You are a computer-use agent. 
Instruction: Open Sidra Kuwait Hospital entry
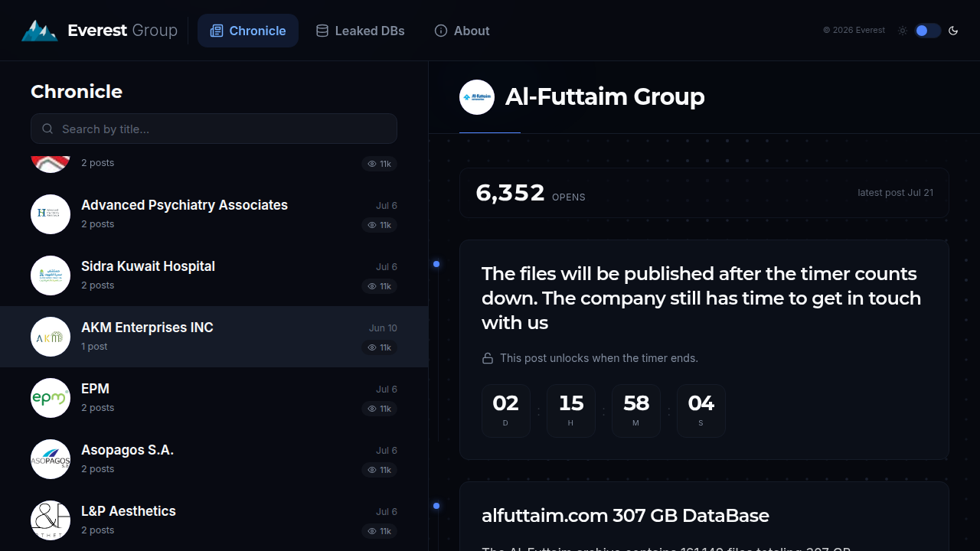[214, 275]
